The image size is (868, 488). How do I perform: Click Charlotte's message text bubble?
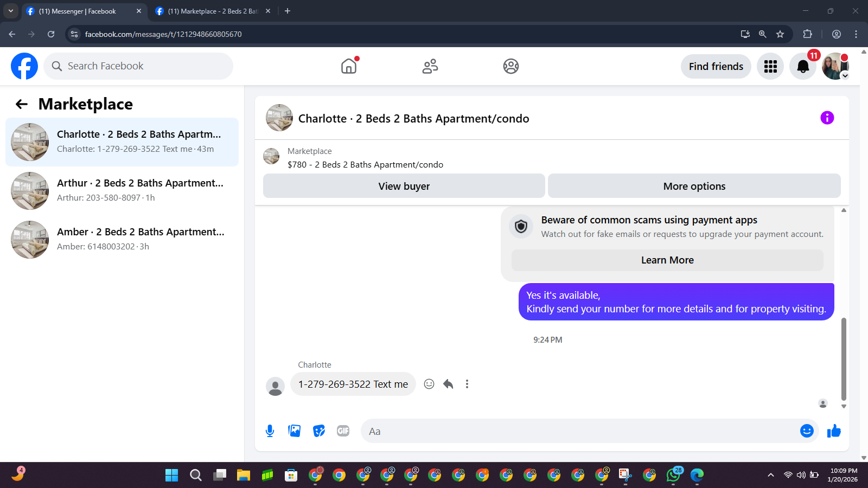click(353, 384)
